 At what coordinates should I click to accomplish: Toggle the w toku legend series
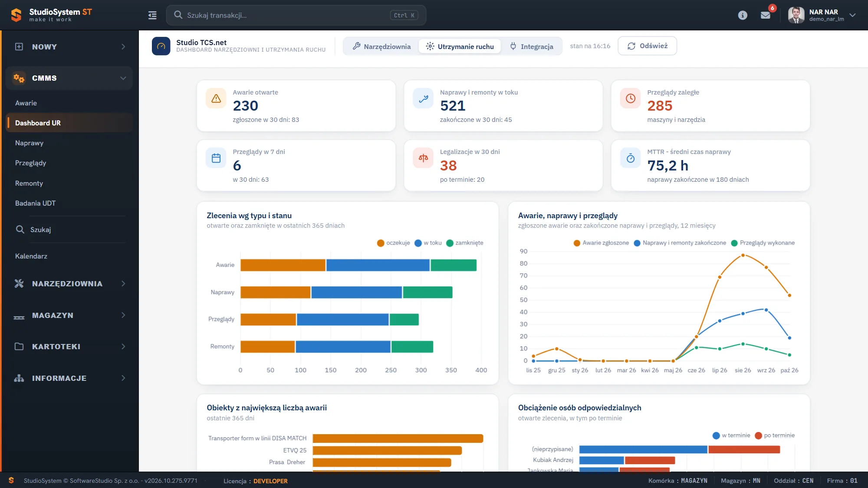(x=428, y=243)
